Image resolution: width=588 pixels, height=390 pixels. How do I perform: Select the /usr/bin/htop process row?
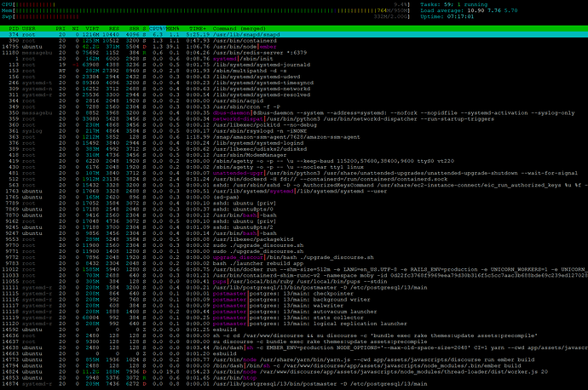click(294, 377)
